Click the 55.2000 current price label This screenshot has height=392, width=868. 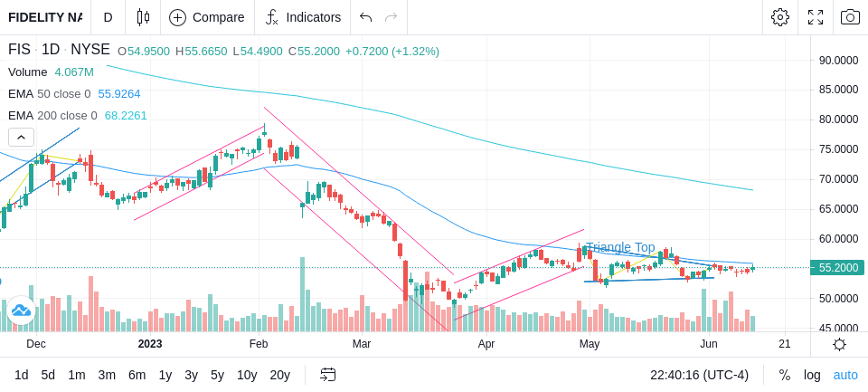[x=837, y=268]
